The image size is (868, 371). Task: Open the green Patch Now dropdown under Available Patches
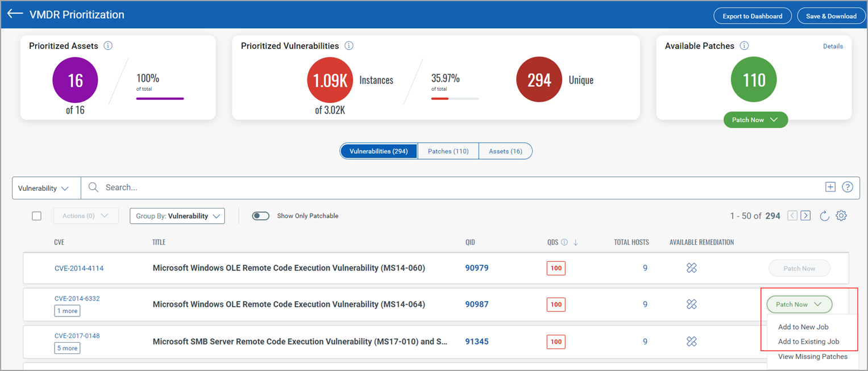coord(755,119)
